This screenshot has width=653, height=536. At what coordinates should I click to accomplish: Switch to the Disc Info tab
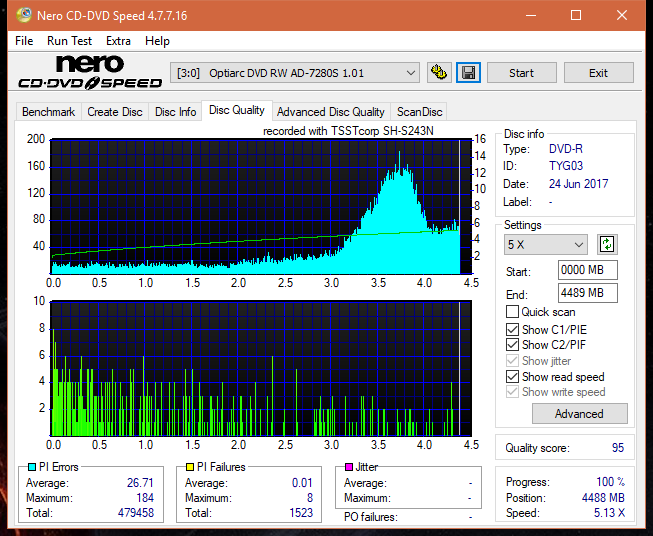[175, 112]
